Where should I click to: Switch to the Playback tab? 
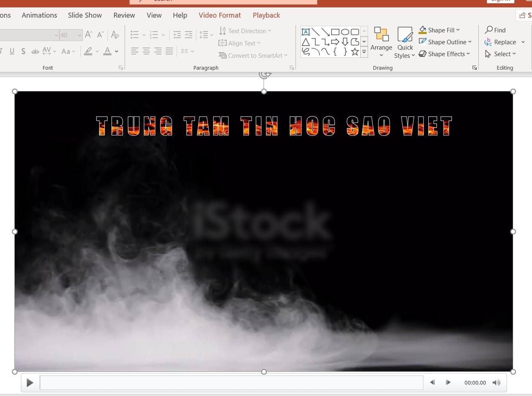[266, 15]
